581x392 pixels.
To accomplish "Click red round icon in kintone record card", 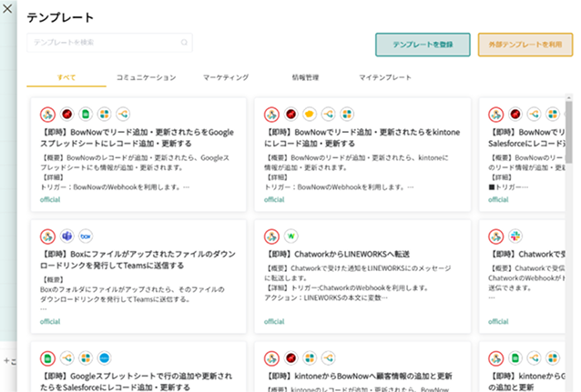I will click(291, 114).
